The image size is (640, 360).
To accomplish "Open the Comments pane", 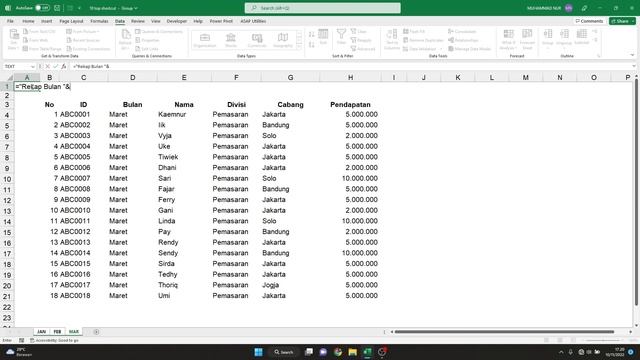I will pos(589,21).
